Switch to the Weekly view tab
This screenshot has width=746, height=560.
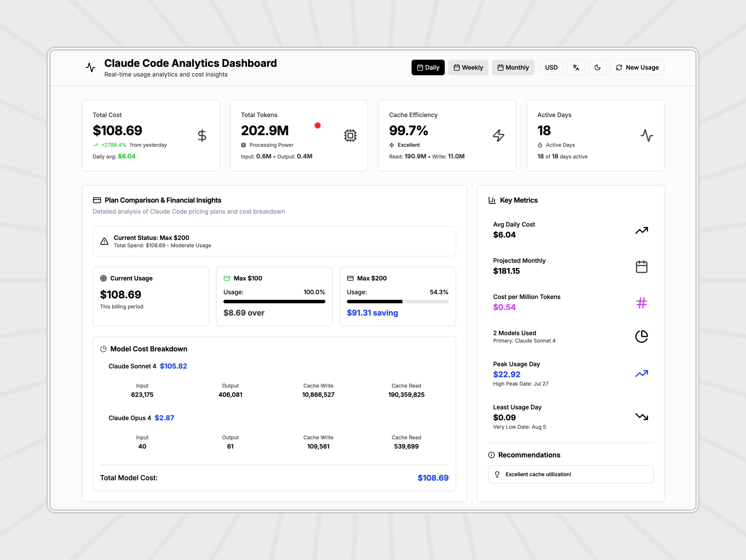(468, 68)
